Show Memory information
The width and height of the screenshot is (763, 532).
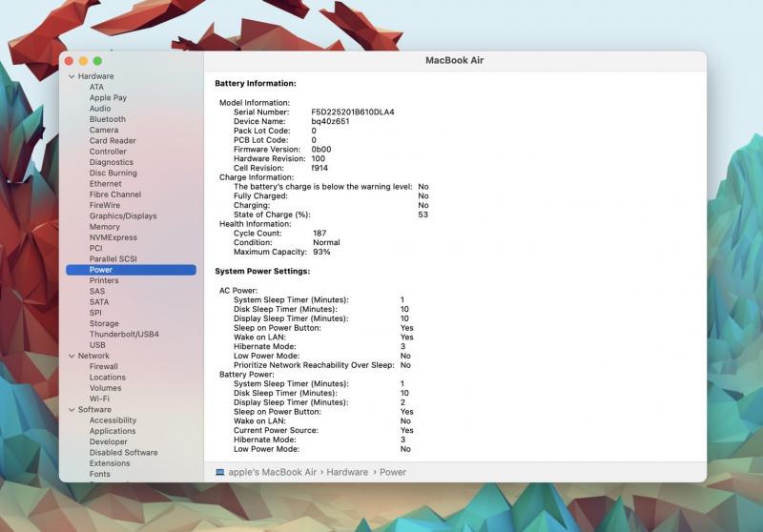[104, 227]
